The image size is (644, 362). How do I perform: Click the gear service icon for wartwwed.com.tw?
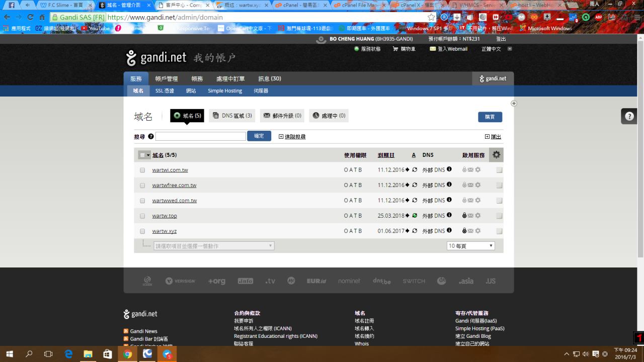tap(477, 200)
